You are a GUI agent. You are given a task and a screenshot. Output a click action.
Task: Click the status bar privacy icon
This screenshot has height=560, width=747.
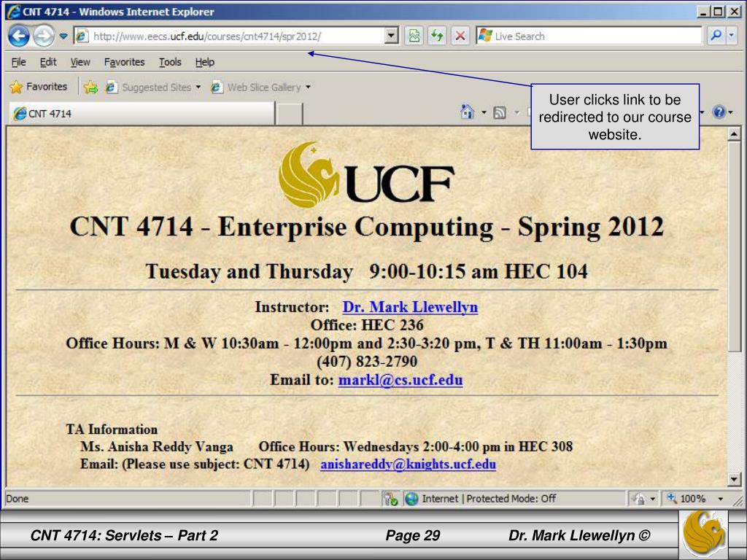tap(638, 499)
